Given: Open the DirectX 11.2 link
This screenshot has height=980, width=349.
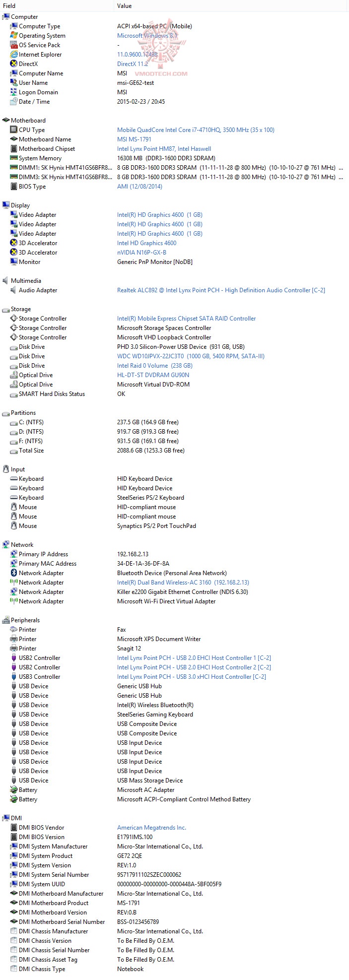Looking at the screenshot, I should (x=133, y=64).
